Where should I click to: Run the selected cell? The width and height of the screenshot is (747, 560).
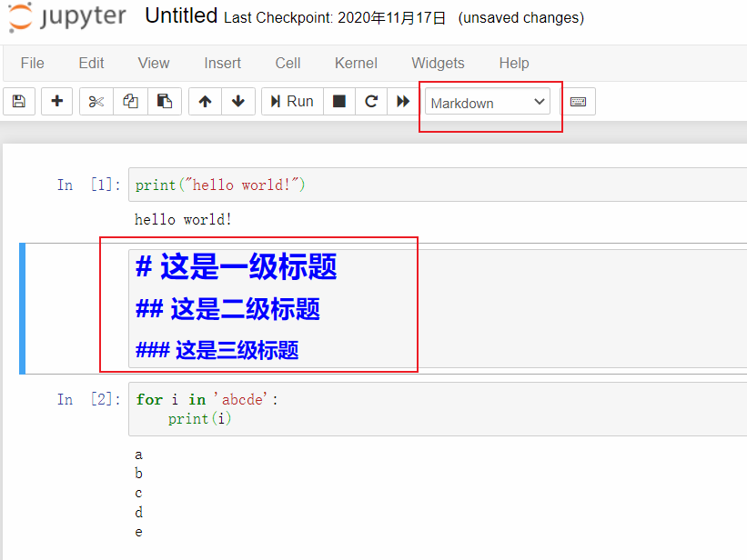pyautogui.click(x=292, y=102)
